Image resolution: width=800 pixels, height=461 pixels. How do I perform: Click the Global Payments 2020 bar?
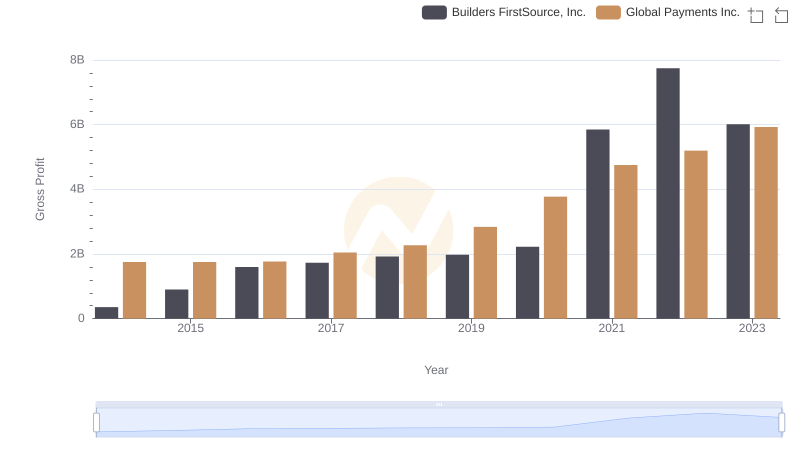pyautogui.click(x=555, y=258)
